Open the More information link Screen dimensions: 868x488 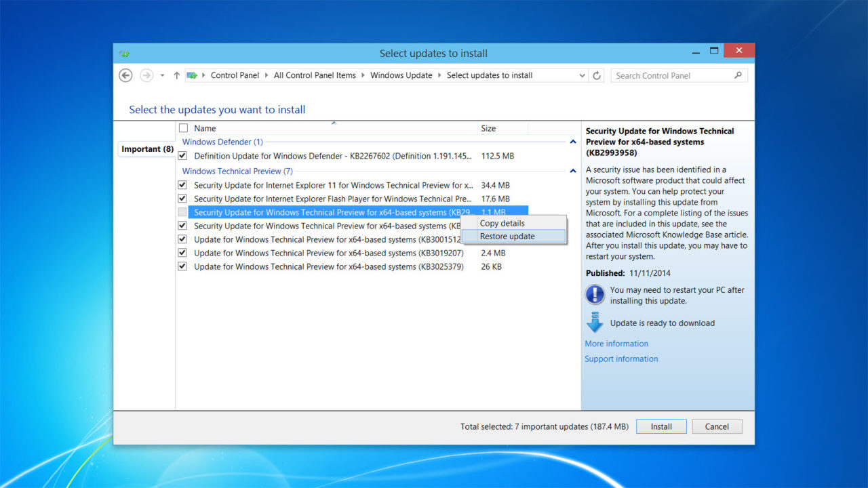click(x=616, y=344)
